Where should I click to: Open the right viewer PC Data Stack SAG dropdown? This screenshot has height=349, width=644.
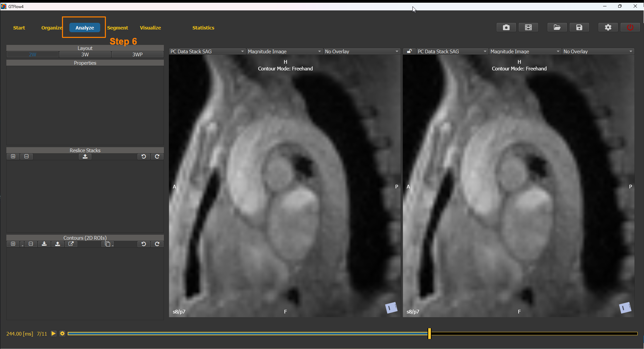(x=452, y=51)
